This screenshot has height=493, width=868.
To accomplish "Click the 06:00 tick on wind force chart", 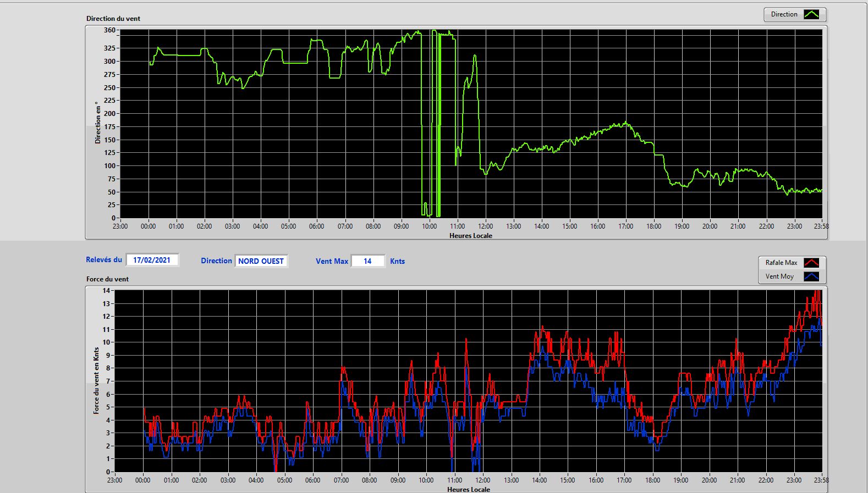I will click(x=312, y=480).
